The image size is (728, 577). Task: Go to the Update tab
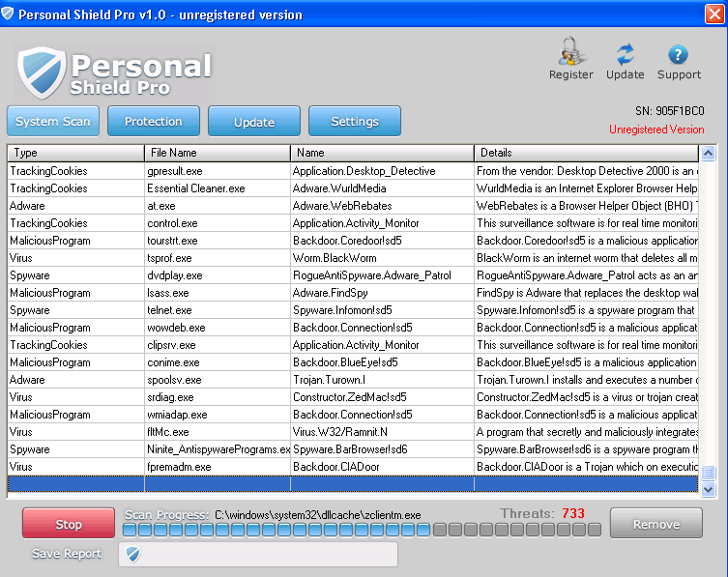[254, 122]
